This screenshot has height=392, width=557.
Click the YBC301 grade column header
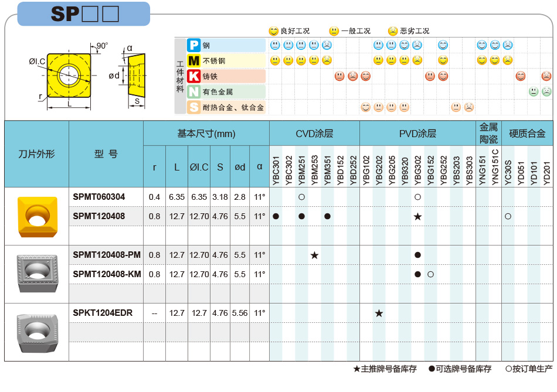(x=276, y=171)
